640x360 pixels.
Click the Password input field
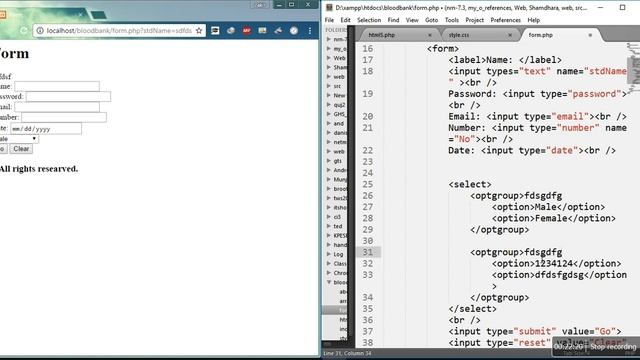68,96
